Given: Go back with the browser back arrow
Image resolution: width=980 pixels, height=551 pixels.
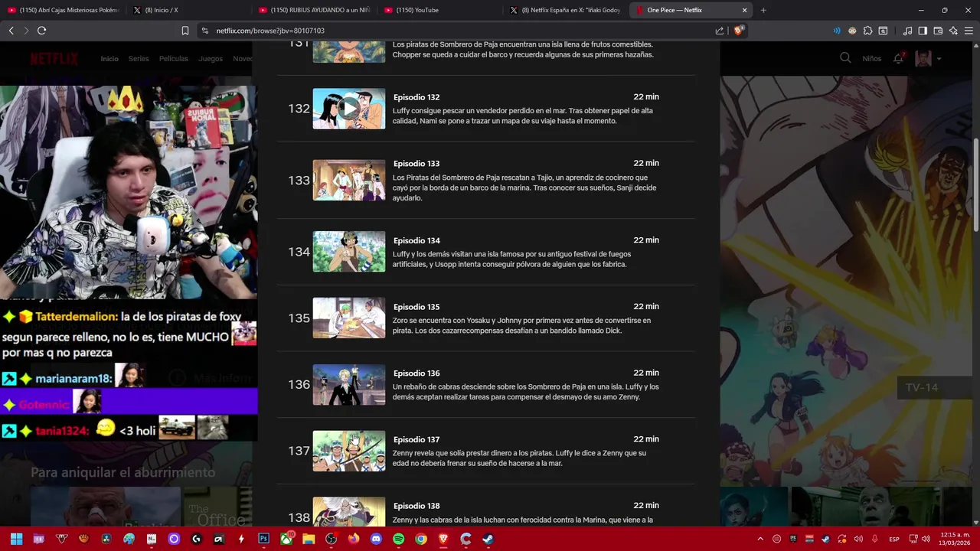Looking at the screenshot, I should (11, 31).
